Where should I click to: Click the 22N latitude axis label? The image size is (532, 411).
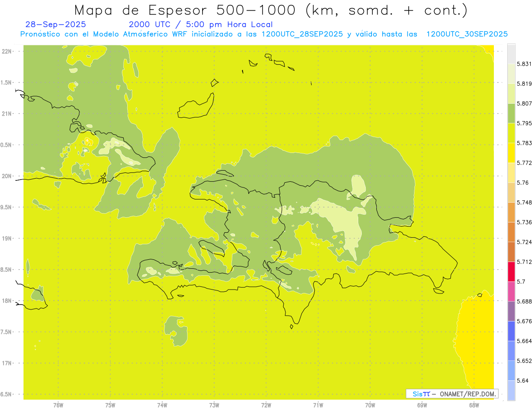7,51
